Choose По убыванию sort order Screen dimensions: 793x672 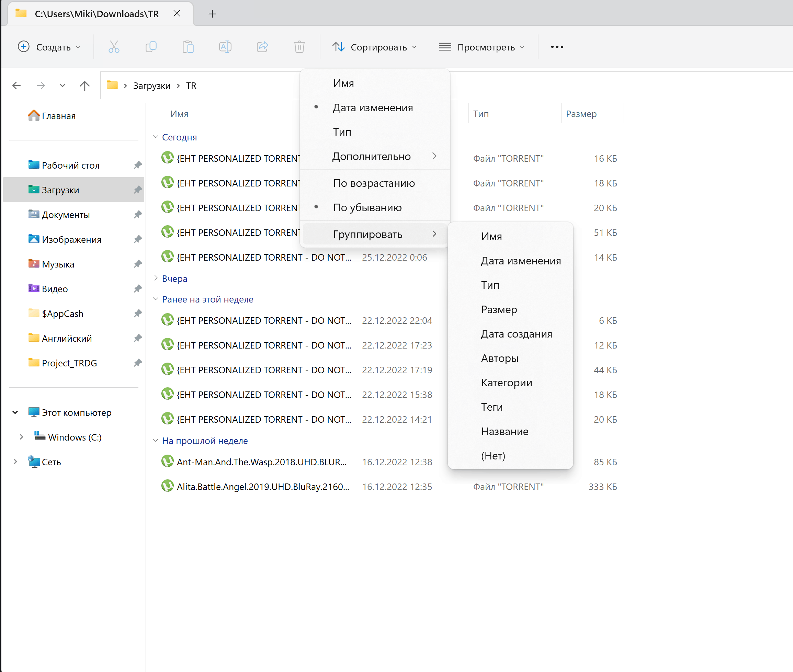click(375, 208)
